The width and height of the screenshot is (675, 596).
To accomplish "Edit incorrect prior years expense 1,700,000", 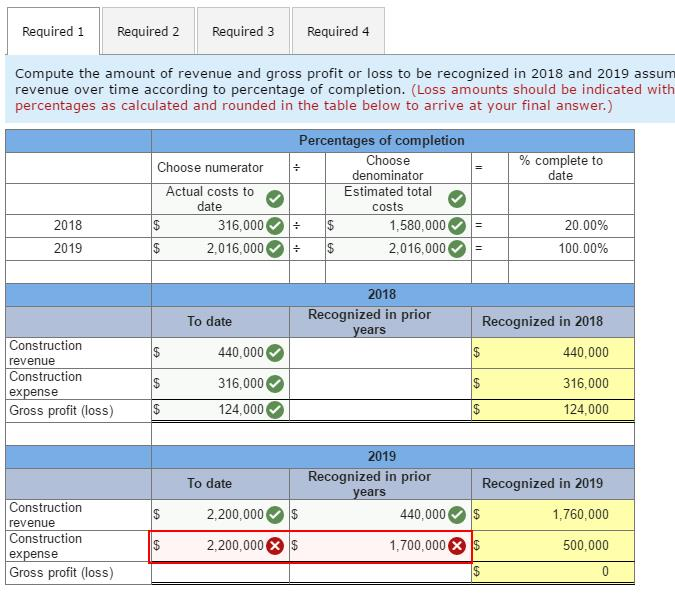I will click(381, 546).
